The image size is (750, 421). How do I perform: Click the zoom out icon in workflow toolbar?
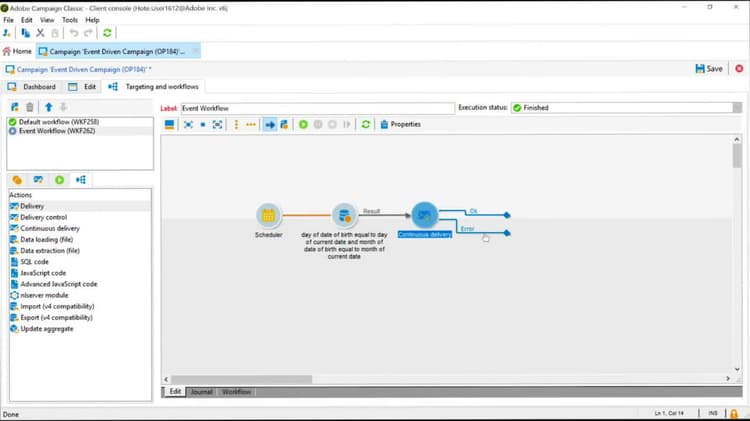(x=218, y=124)
